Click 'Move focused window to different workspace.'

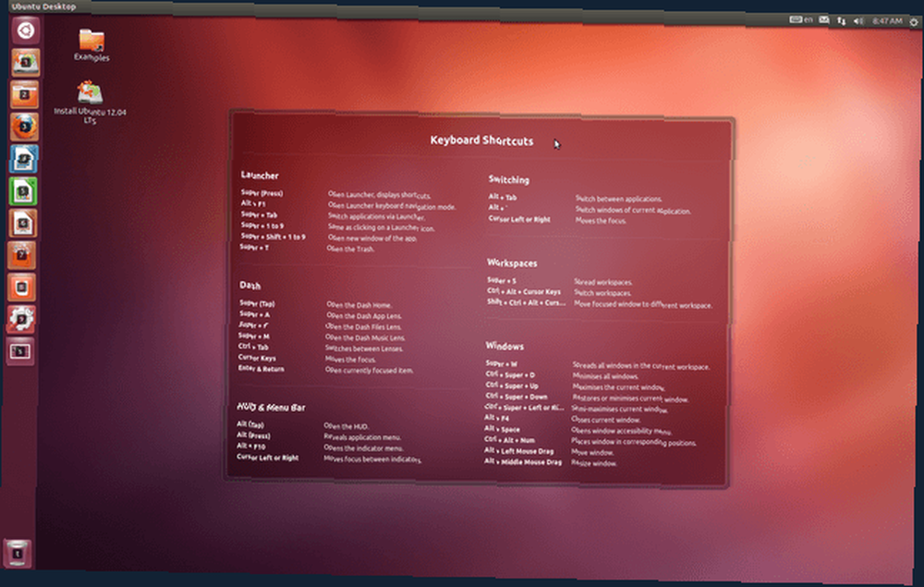click(x=643, y=305)
